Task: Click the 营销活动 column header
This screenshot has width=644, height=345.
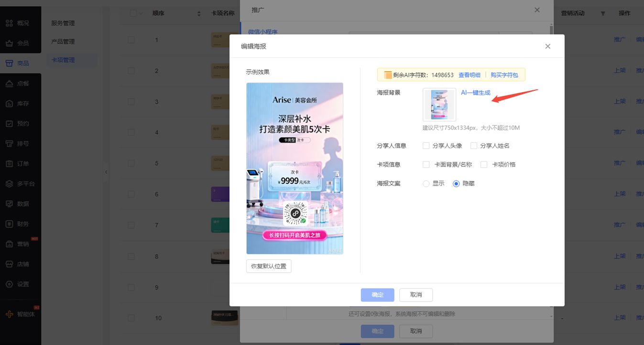Action: point(573,13)
